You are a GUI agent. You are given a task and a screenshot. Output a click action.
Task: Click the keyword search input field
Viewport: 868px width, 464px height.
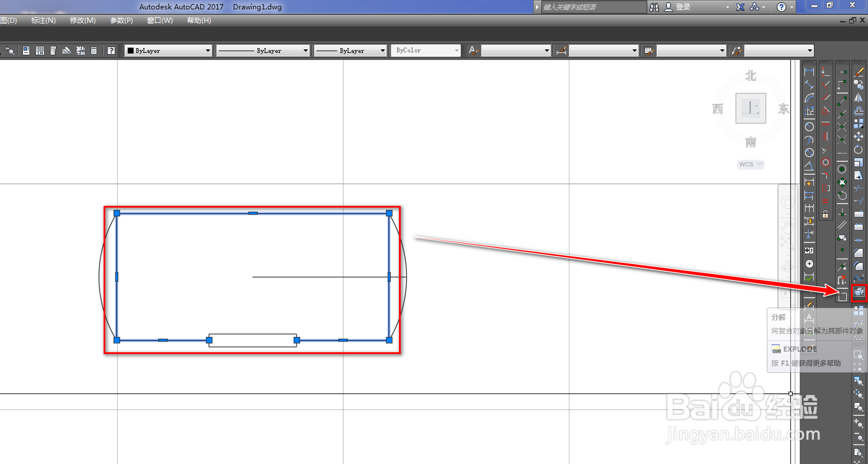click(x=594, y=7)
